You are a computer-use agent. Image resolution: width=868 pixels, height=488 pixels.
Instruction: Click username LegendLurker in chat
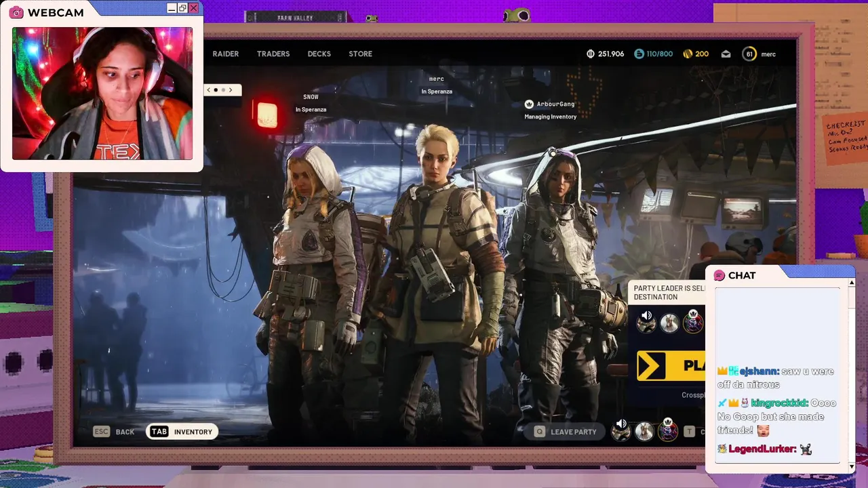tap(762, 449)
